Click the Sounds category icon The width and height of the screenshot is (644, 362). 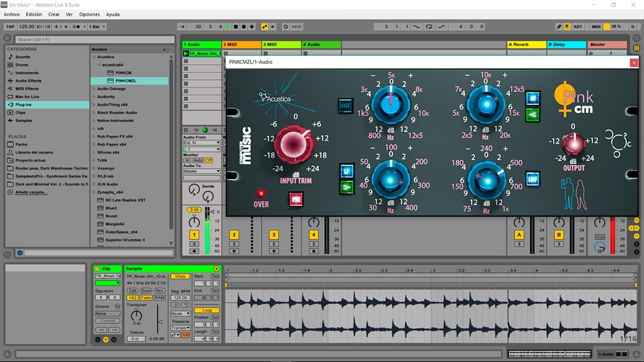tap(10, 57)
